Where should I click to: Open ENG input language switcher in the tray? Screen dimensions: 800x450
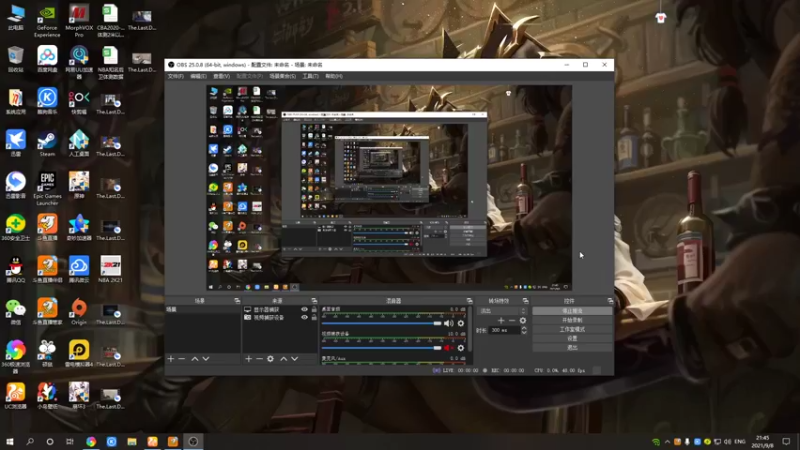(740, 442)
